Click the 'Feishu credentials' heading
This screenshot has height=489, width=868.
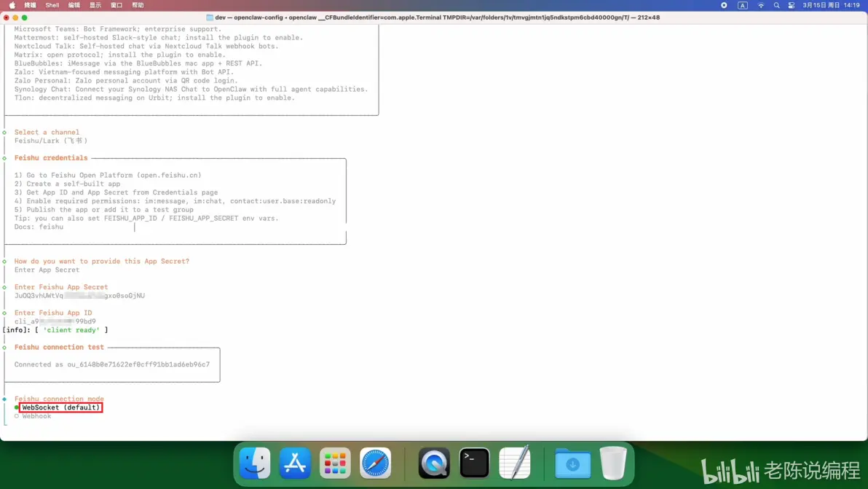[x=51, y=158]
